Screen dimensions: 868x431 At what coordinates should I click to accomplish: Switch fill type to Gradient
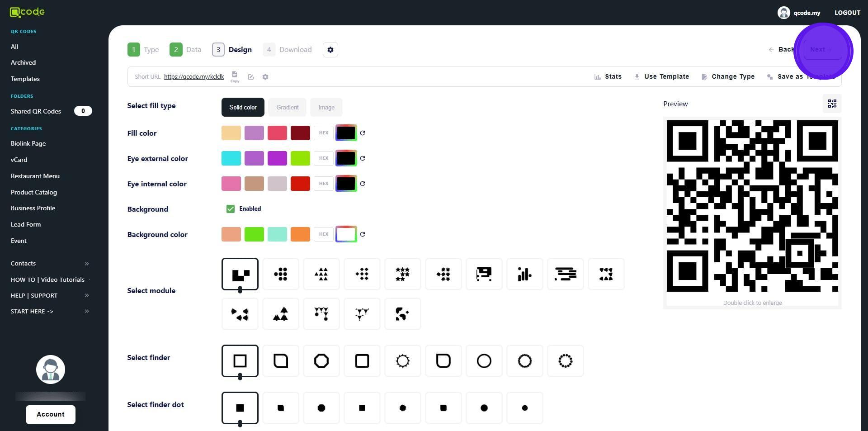[x=287, y=108]
